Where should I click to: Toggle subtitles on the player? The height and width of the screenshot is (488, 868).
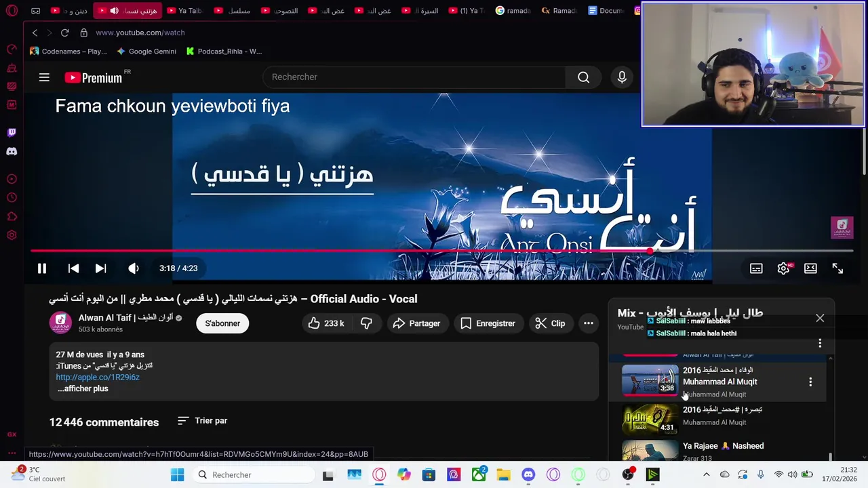[756, 268]
